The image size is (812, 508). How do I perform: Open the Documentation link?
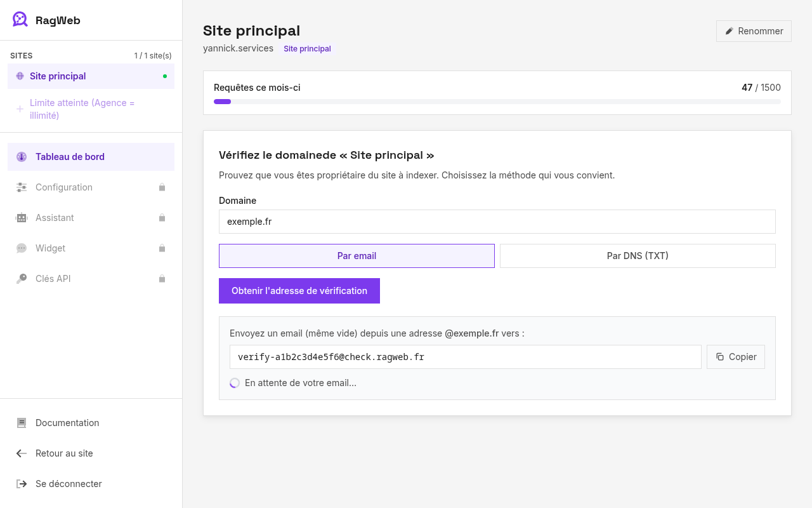pyautogui.click(x=91, y=423)
